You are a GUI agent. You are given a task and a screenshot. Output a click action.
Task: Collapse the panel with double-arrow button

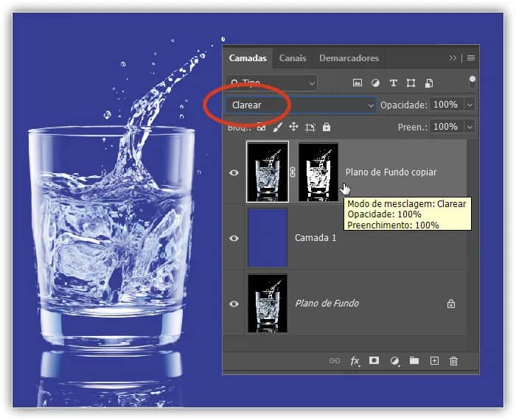pyautogui.click(x=453, y=58)
